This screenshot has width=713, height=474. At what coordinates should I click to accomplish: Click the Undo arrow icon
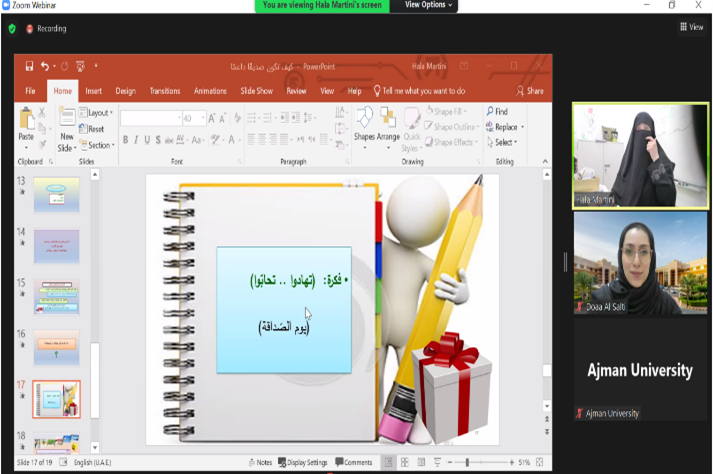(45, 67)
